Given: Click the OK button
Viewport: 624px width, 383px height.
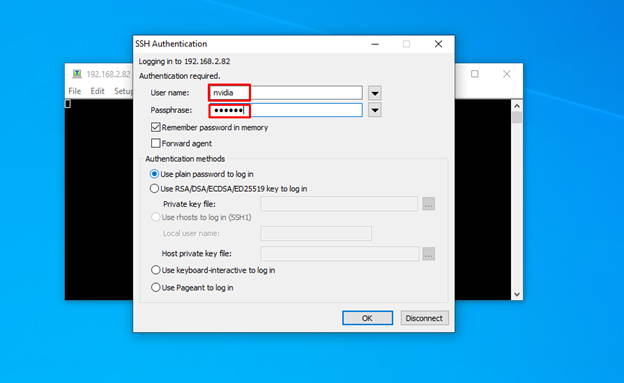Looking at the screenshot, I should [367, 318].
